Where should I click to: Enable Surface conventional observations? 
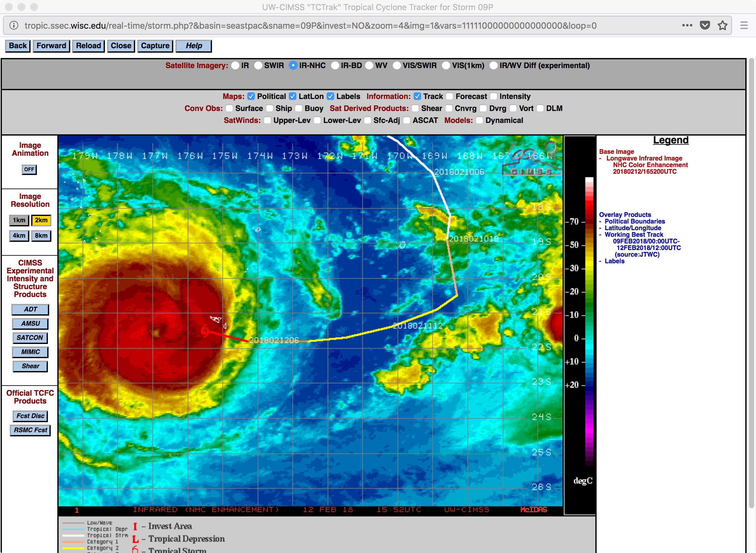point(229,108)
